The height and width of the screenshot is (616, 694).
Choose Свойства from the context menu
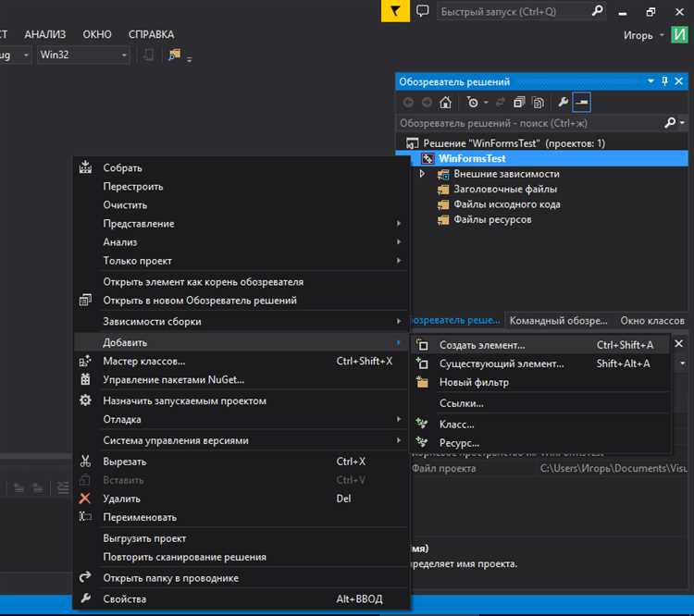point(242,599)
